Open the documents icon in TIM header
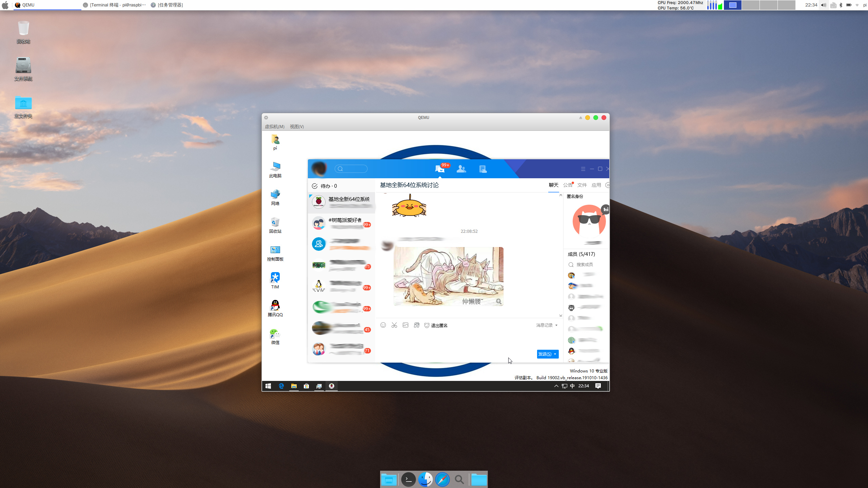This screenshot has width=868, height=488. click(x=483, y=169)
